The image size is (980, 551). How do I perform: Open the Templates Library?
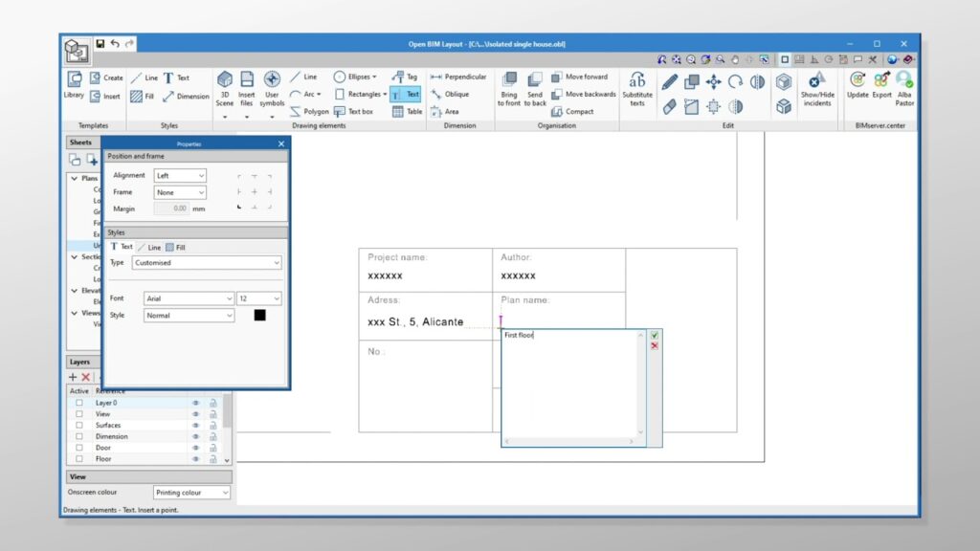coord(74,85)
